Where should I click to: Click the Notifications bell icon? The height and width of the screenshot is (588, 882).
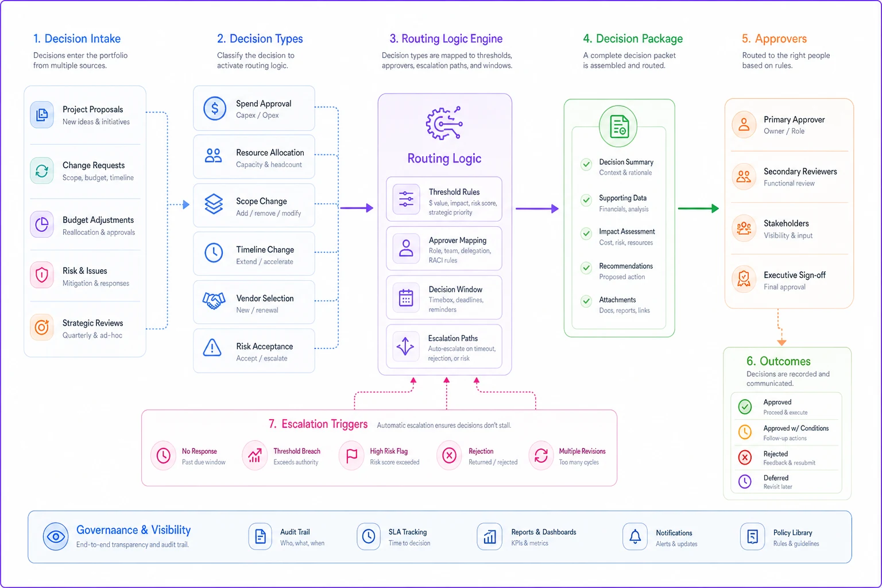635,537
